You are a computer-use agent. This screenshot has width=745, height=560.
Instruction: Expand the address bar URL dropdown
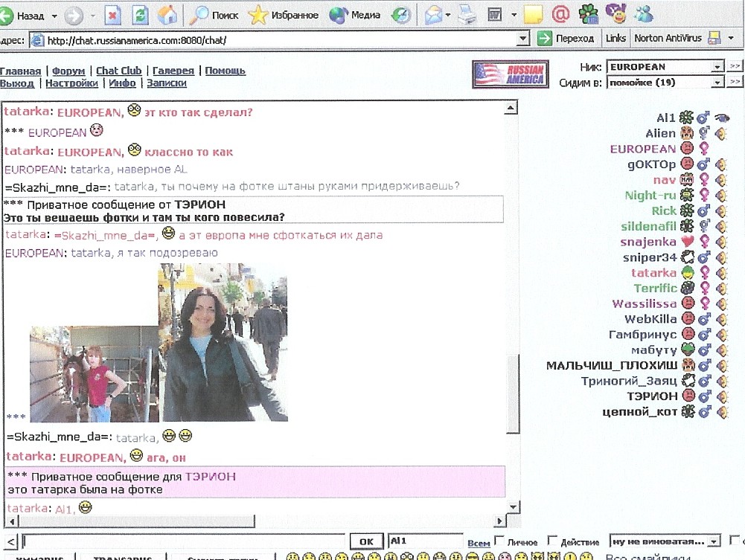pyautogui.click(x=523, y=39)
